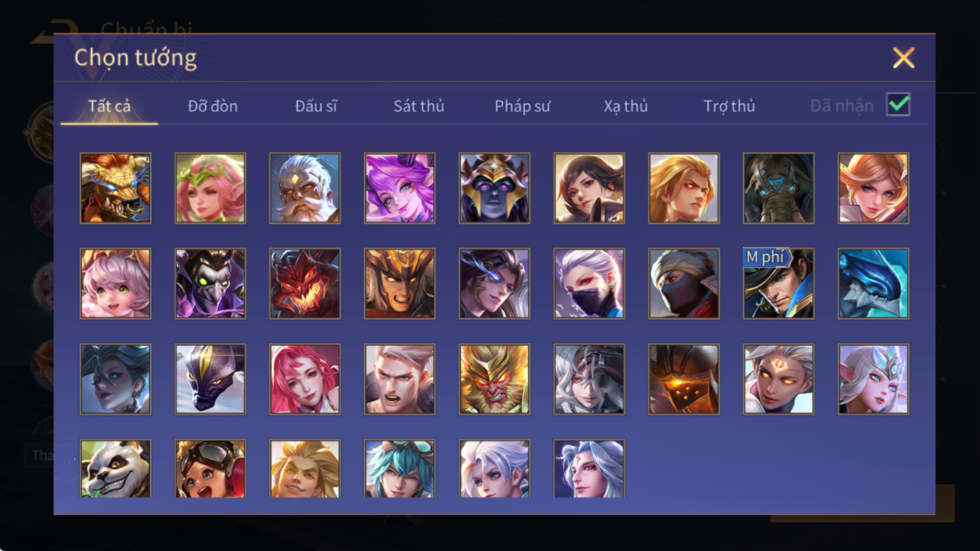Open the "Đấu sĩ" tab
The image size is (980, 551).
[316, 106]
